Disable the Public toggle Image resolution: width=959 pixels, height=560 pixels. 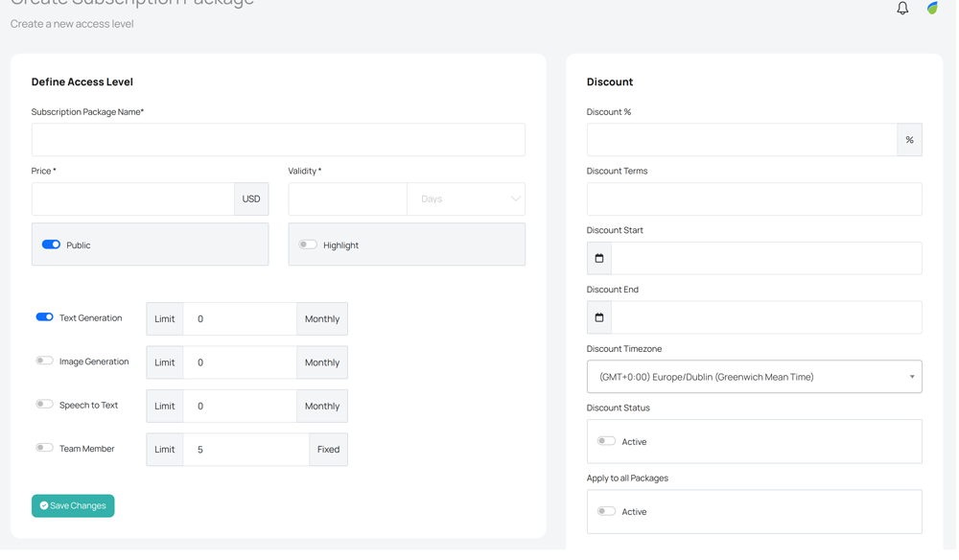point(51,245)
